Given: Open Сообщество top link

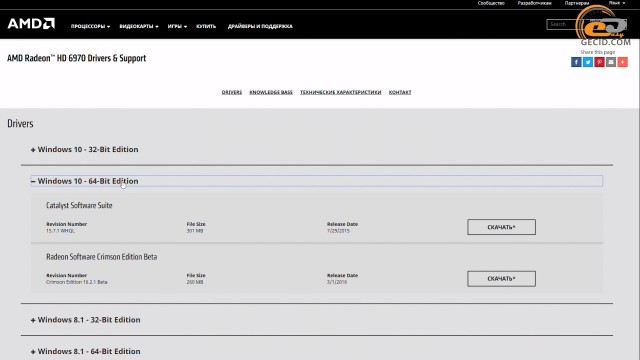Looking at the screenshot, I should (491, 3).
